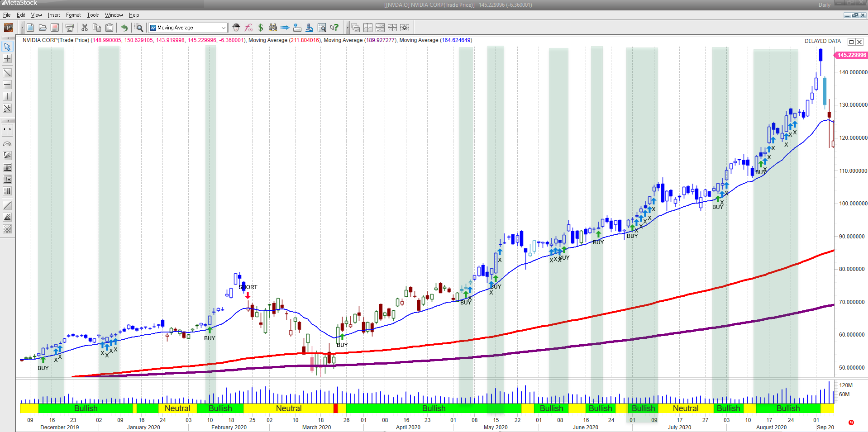Viewport: 868px width, 432px height.
Task: Select the vertical line tool
Action: [x=7, y=96]
